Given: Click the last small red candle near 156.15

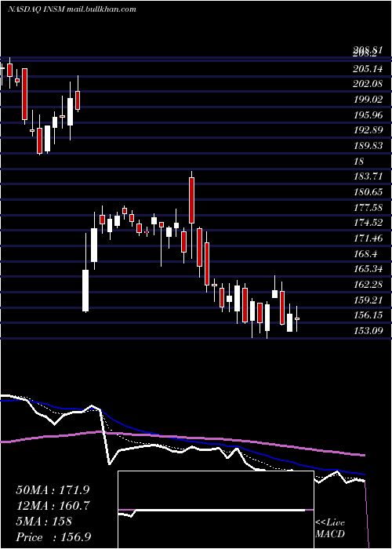Looking at the screenshot, I should 297,318.
